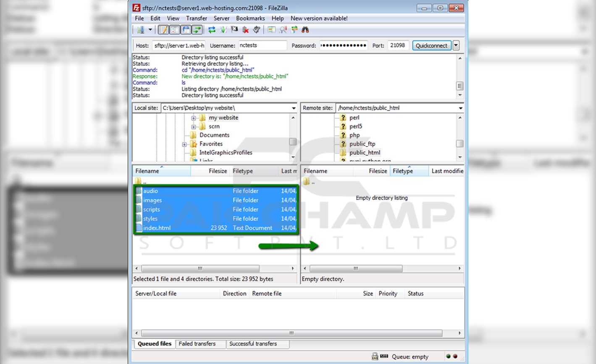Select Documents in local tree

point(214,135)
